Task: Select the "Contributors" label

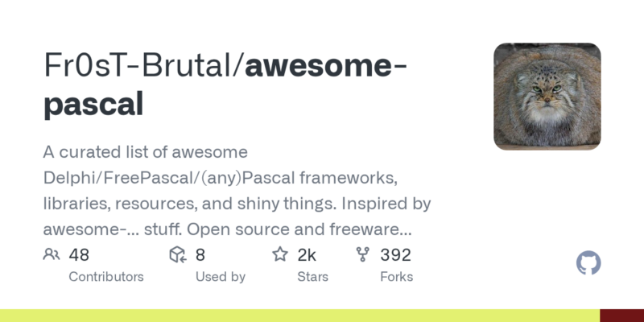Action: click(x=106, y=277)
